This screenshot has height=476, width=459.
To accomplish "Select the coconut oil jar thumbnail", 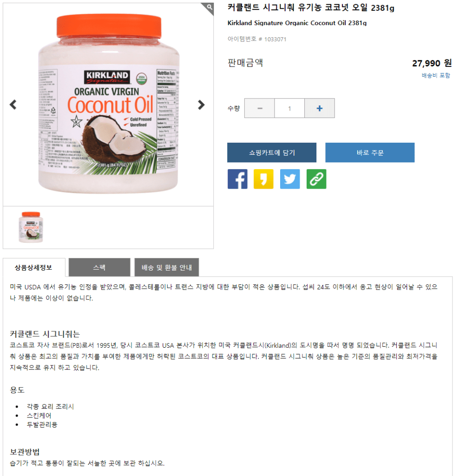I will tap(31, 227).
